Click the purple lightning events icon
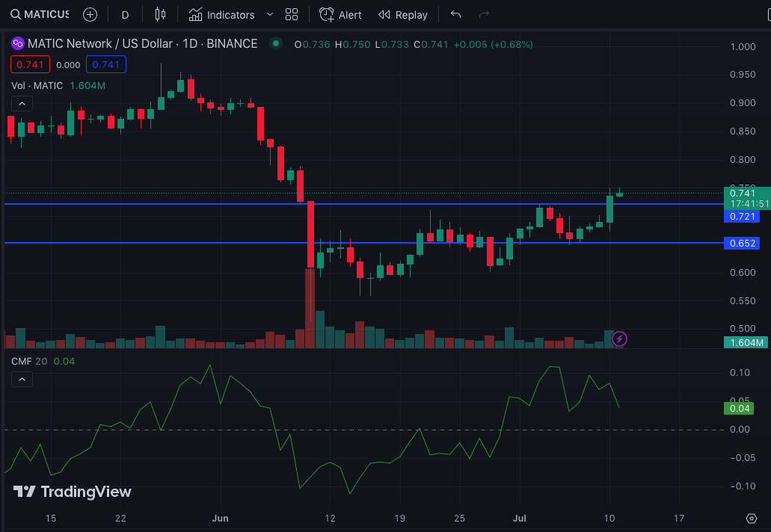Viewport: 771px width, 532px height. (x=619, y=339)
